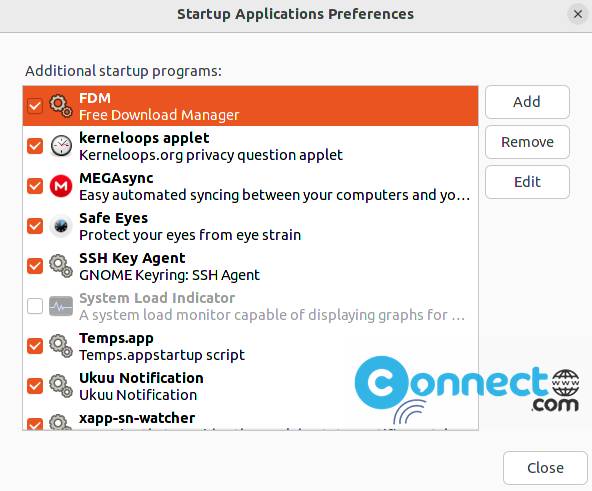Click the Remove button
592x491 pixels.
(x=527, y=142)
